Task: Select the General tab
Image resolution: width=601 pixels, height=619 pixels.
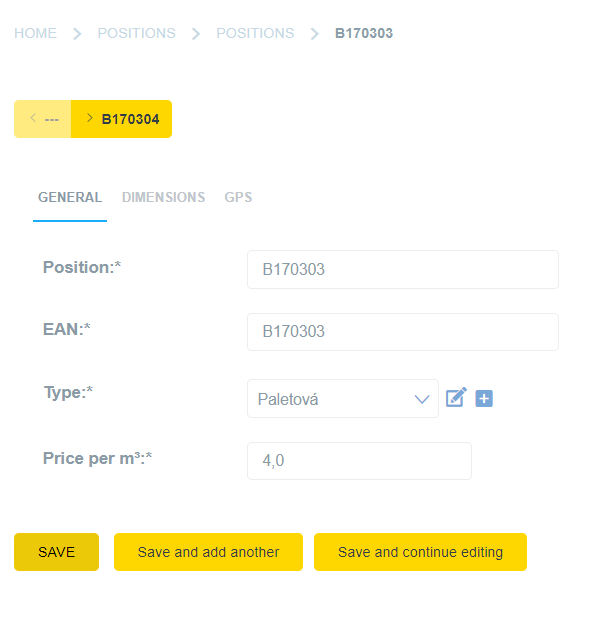Action: tap(70, 197)
